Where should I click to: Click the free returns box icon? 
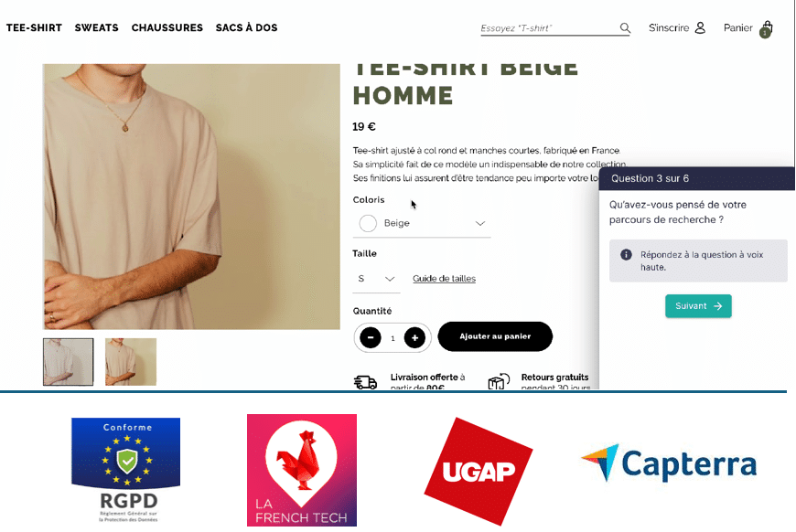point(499,381)
